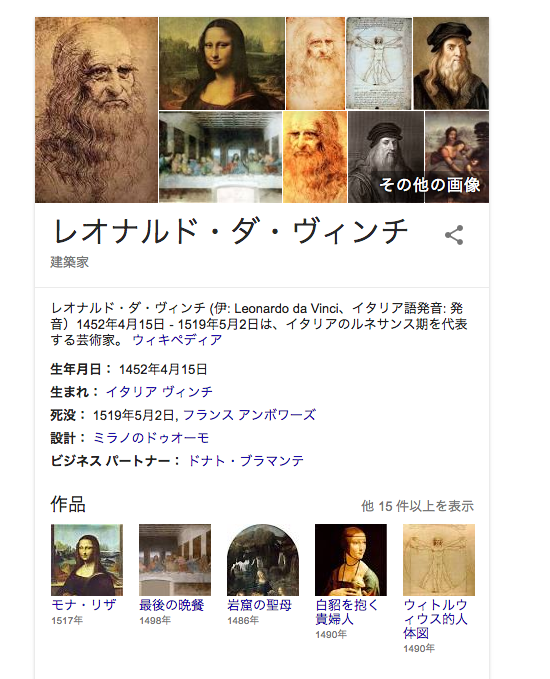Open the モナ・リザ artwork thumbnail
Screen dimensions: 550x679
pyautogui.click(x=87, y=560)
